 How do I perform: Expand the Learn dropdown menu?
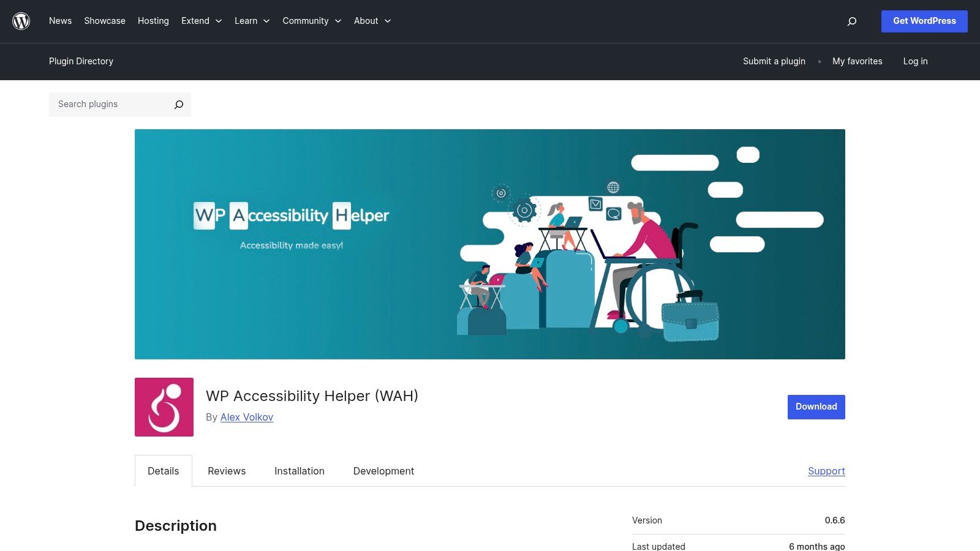coord(252,21)
